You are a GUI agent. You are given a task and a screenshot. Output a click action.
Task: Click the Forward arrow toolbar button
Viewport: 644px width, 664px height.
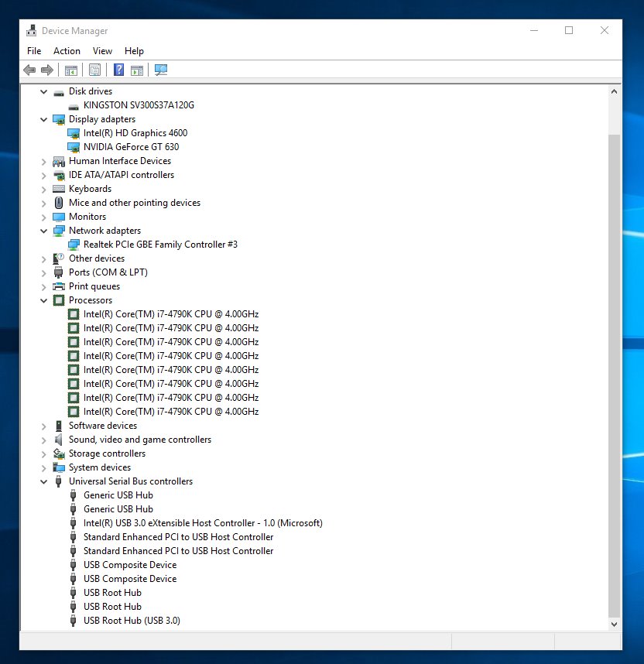[47, 70]
